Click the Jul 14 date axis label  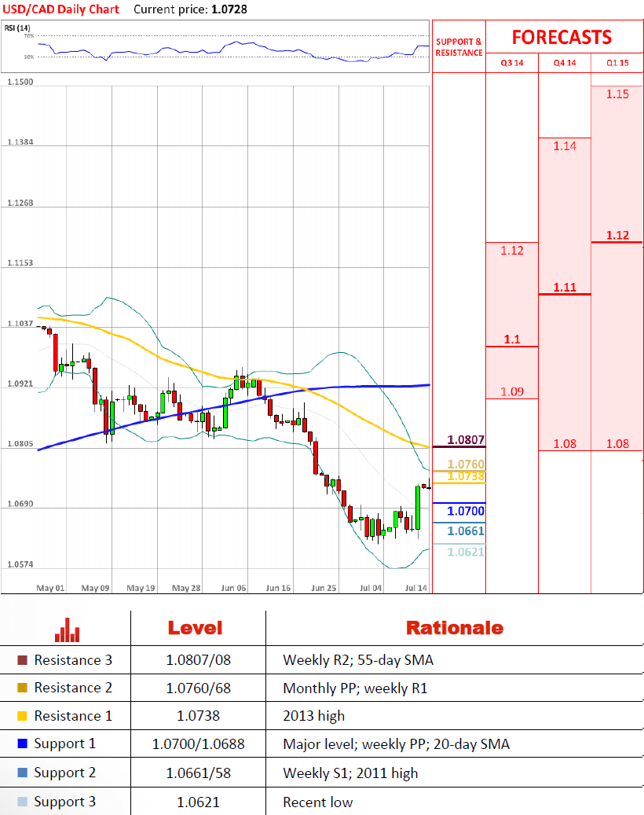(x=416, y=588)
